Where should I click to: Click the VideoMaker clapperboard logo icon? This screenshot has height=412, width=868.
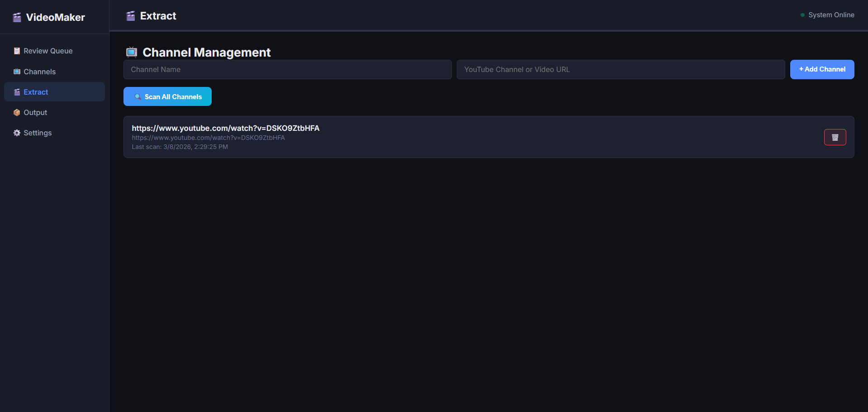(x=17, y=17)
